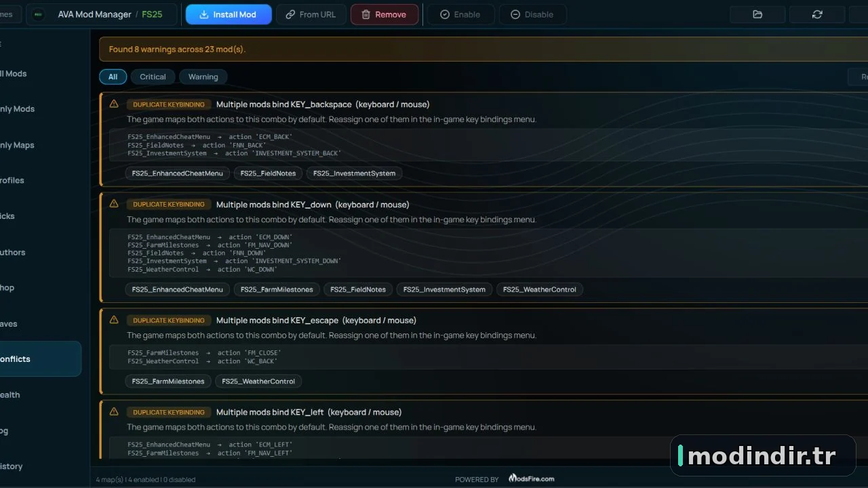The image size is (868, 488).
Task: Select the Conflicts sidebar item
Action: click(41, 359)
